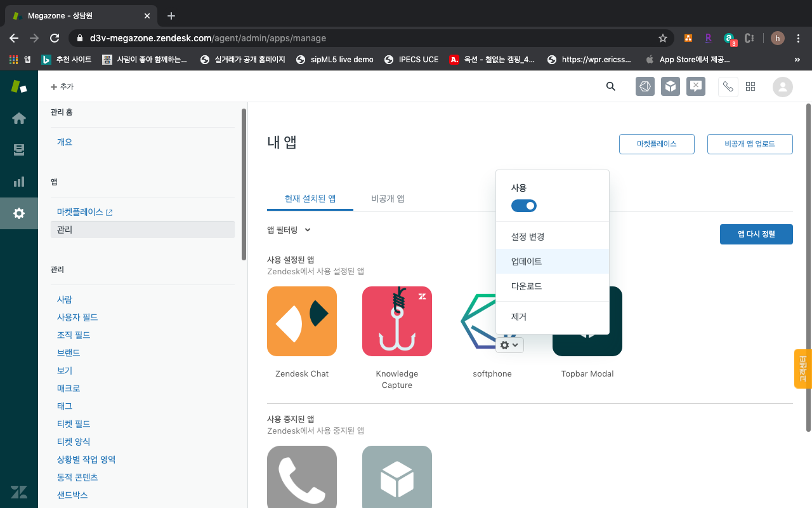Image resolution: width=812 pixels, height=508 pixels.
Task: Open 사람 admin link
Action: tap(65, 299)
